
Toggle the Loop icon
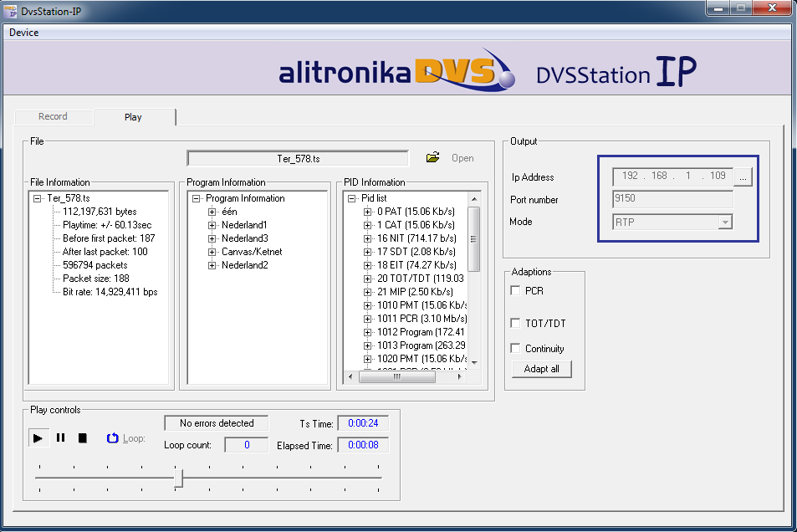(x=113, y=437)
